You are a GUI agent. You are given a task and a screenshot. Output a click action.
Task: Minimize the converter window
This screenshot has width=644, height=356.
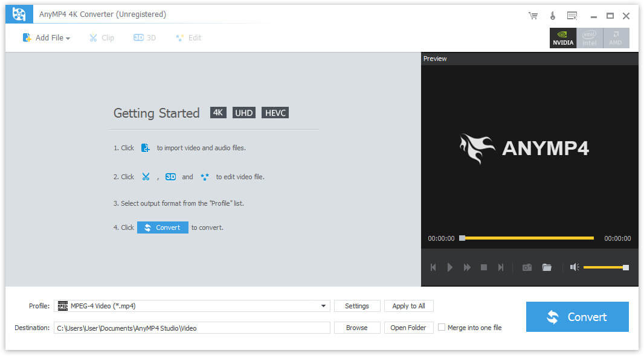(x=593, y=16)
